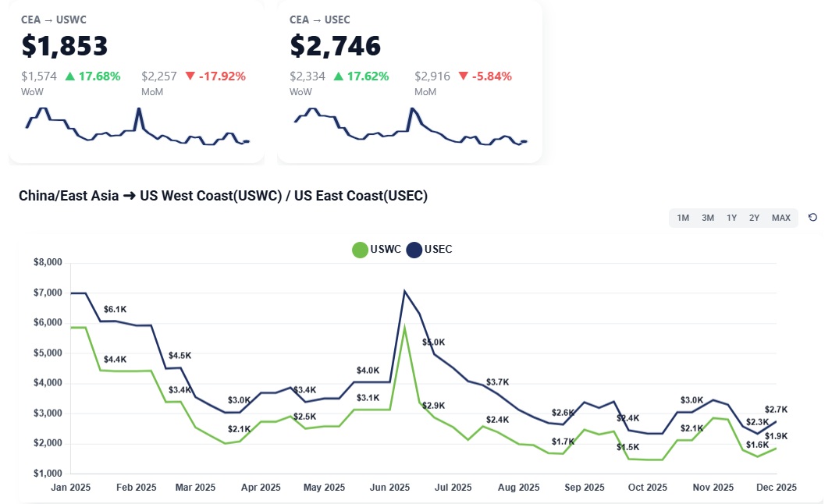Click green up arrow next to 17.68%
This screenshot has width=839, height=504.
(70, 76)
